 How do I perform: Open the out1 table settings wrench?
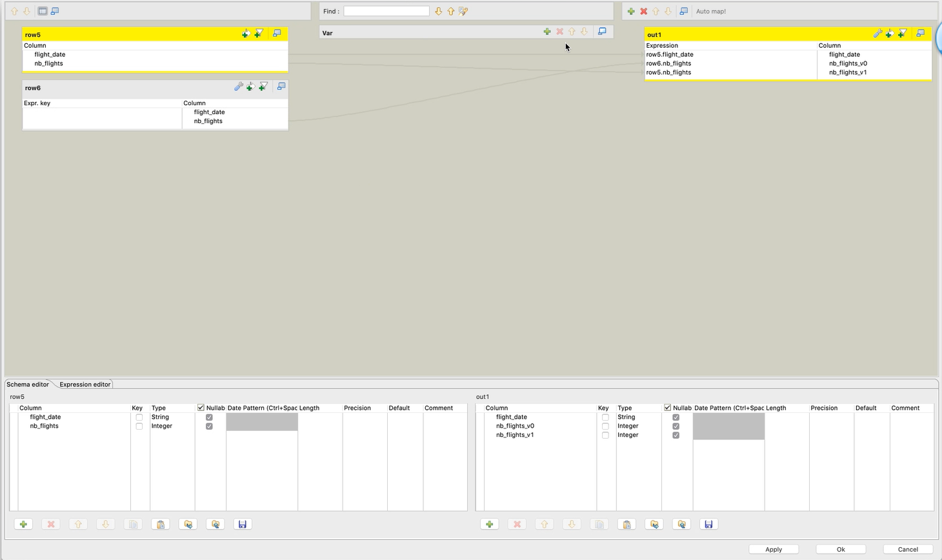[877, 34]
